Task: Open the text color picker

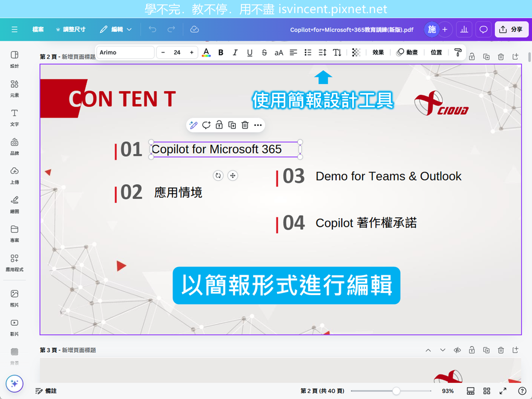Action: click(206, 52)
